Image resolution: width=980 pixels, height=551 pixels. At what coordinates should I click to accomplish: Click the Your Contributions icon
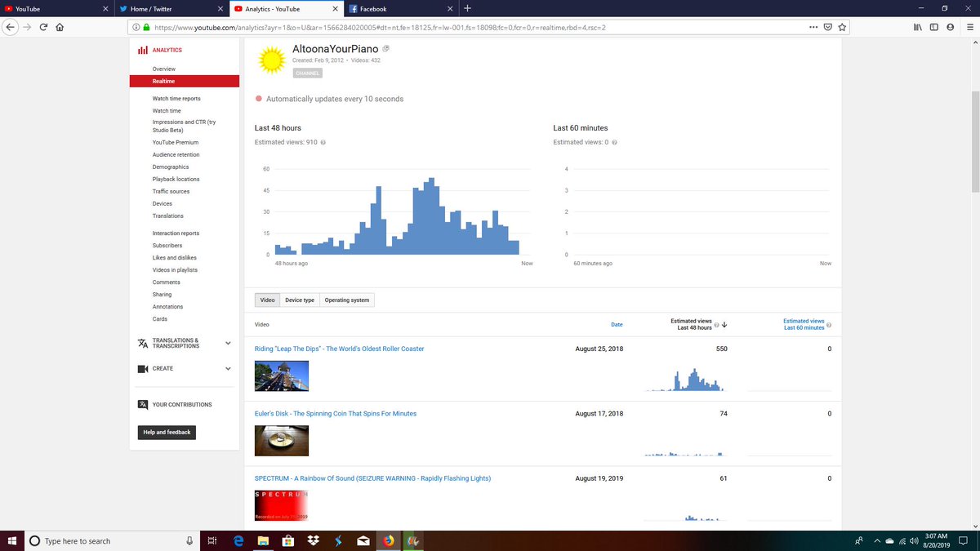(x=143, y=404)
